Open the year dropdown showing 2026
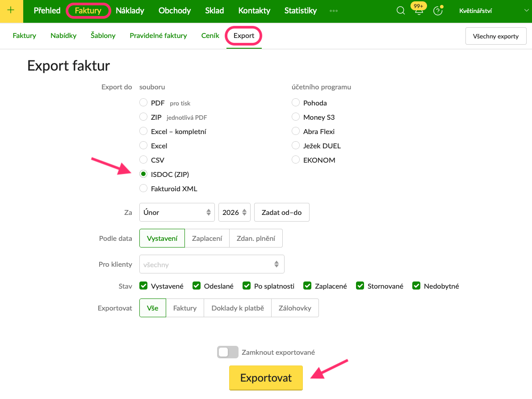This screenshot has height=399, width=532. (x=235, y=212)
